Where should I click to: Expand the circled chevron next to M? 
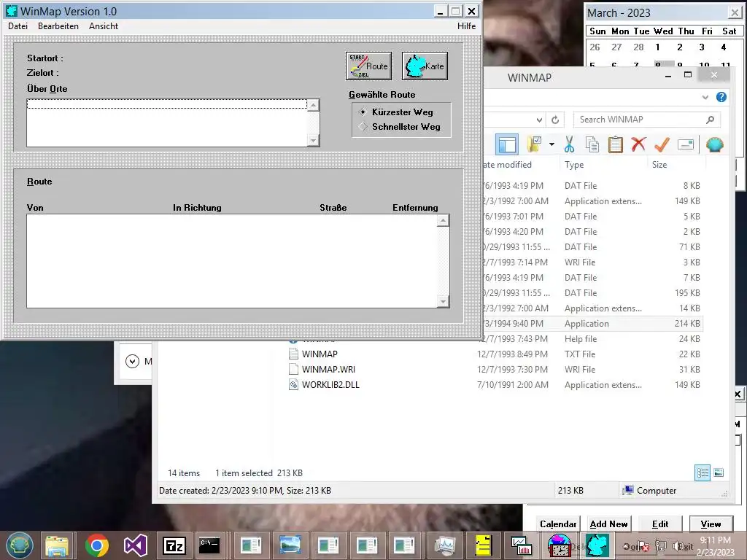point(133,362)
